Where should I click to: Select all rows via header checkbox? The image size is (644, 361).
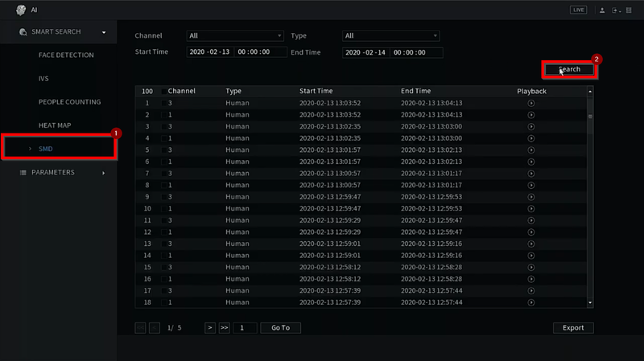(x=164, y=92)
